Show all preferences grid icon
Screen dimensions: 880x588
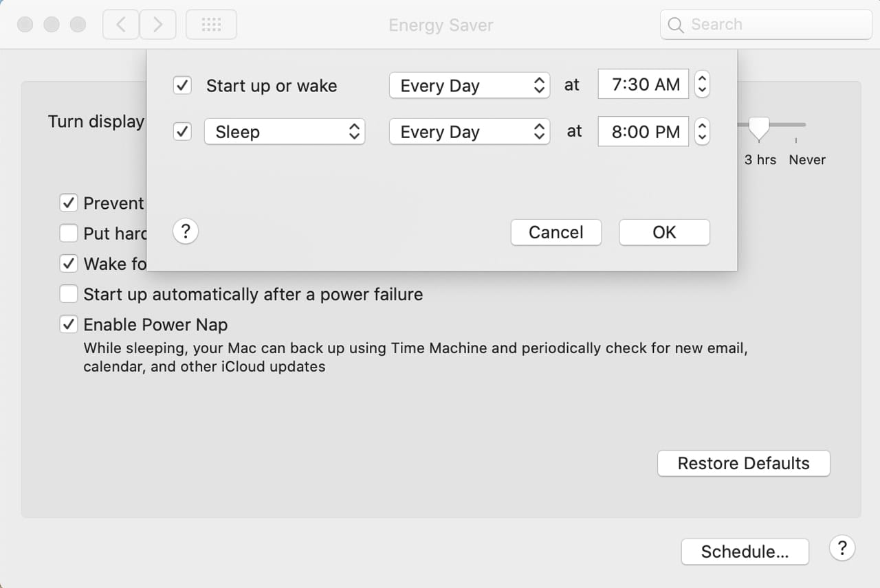tap(211, 25)
